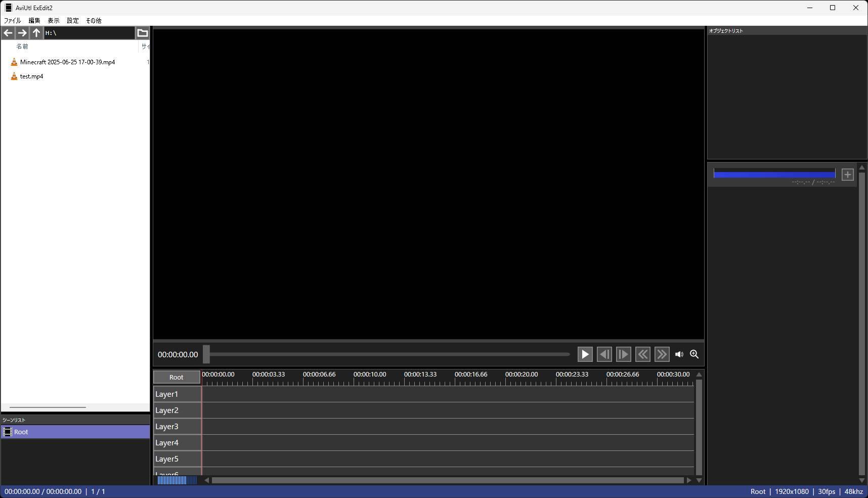
Task: Jump forward with the double right chevron
Action: point(662,354)
